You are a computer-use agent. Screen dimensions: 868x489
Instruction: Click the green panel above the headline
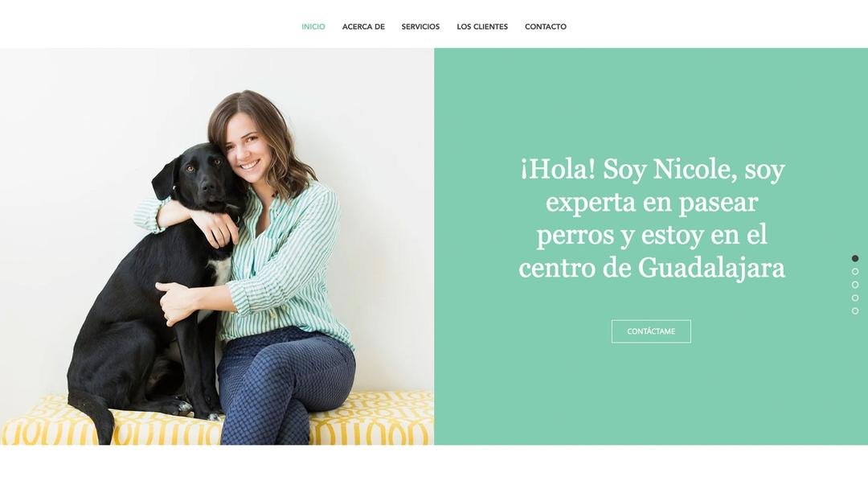[x=651, y=100]
